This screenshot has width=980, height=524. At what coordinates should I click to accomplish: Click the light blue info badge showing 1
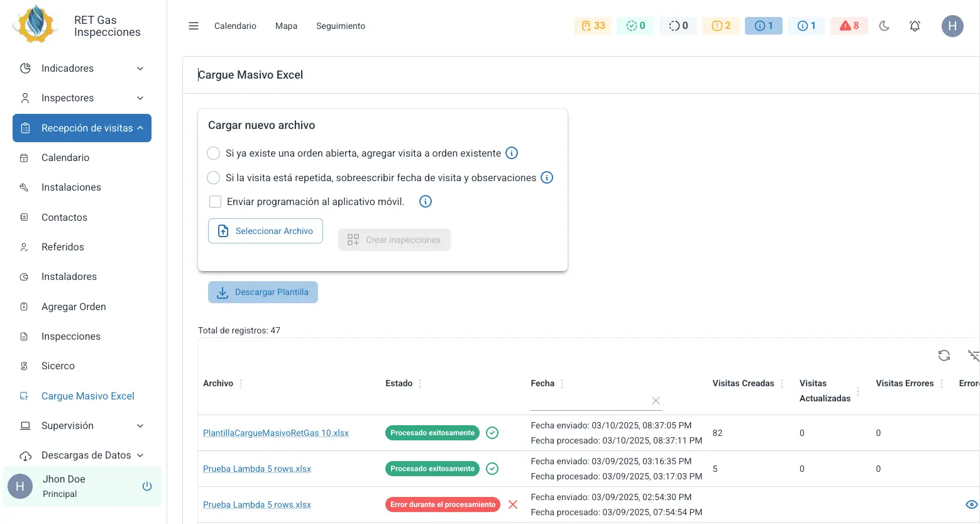tap(807, 26)
